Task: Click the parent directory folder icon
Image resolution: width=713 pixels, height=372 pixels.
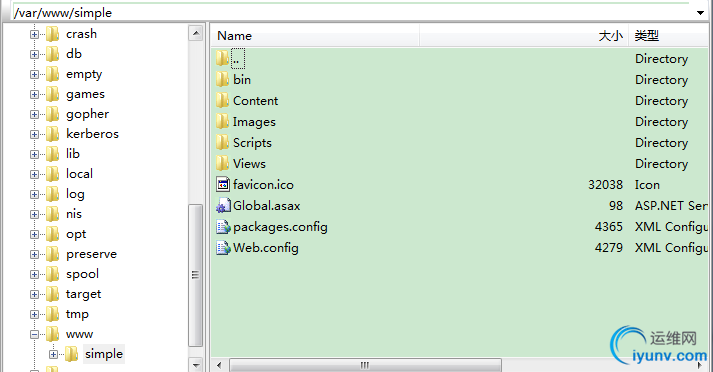Action: 222,59
